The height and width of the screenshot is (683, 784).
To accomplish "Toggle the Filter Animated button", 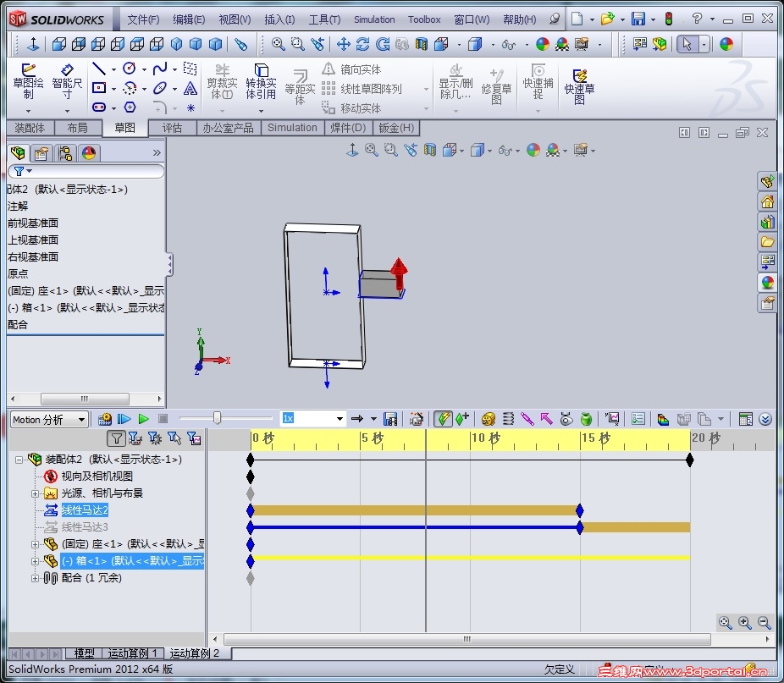I will (x=135, y=438).
